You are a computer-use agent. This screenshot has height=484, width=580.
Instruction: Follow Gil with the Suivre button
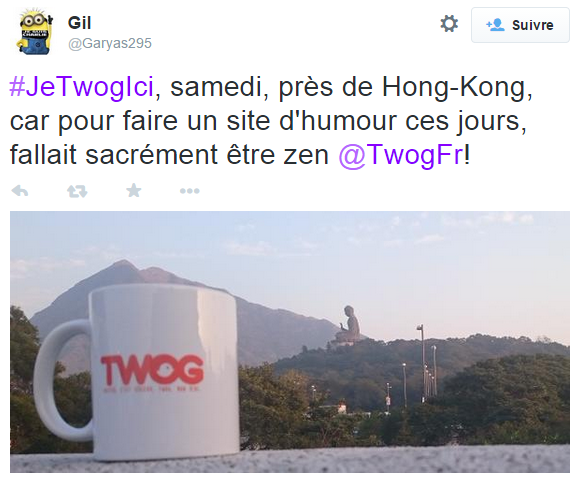click(520, 25)
